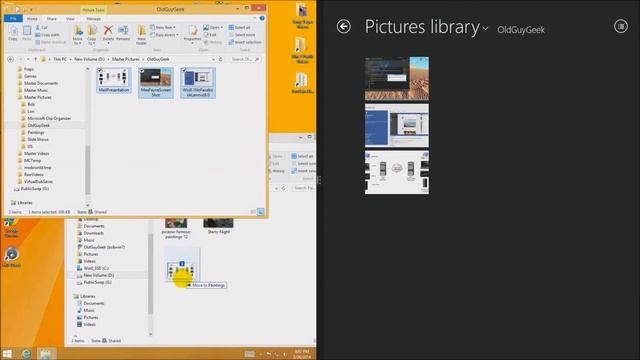640x360 pixels.
Task: Click the background window's tree scrollbar thumb
Action: 151,273
